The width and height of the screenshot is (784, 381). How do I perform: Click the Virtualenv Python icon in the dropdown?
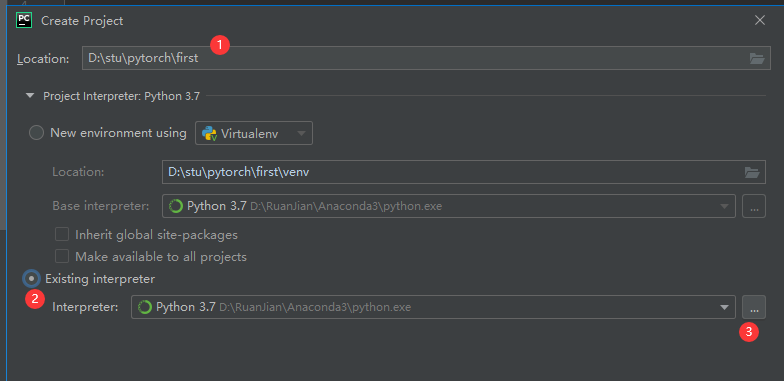click(x=209, y=134)
